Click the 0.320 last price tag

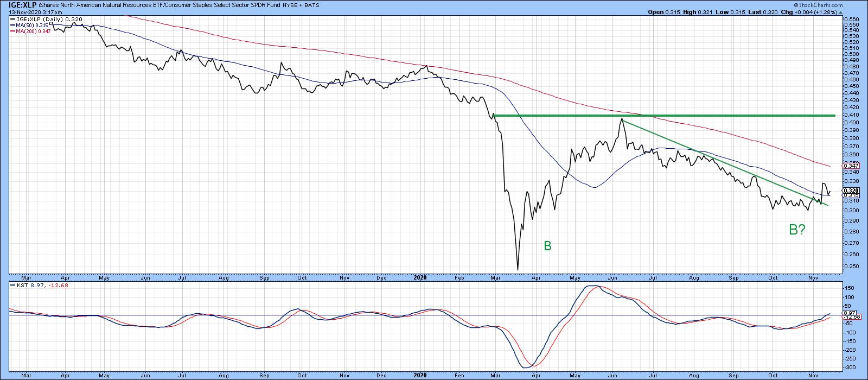coord(850,191)
